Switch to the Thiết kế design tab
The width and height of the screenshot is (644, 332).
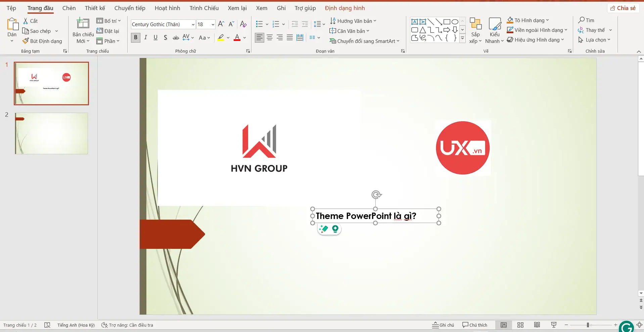(95, 8)
